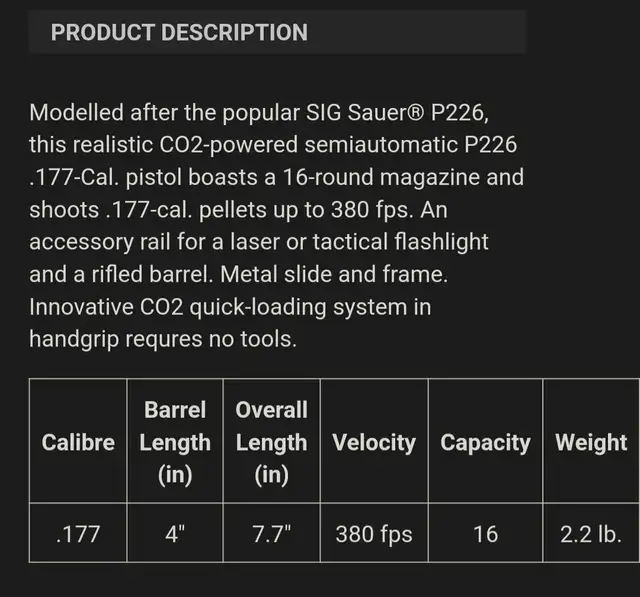The image size is (640, 597).
Task: Click the .177 calibre value cell
Action: [x=78, y=533]
